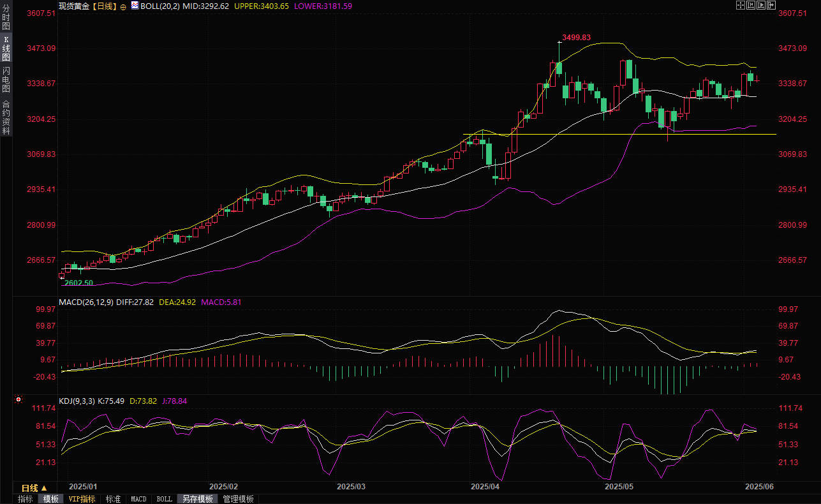Select the K线图 side tab
821x504 pixels.
coord(6,48)
